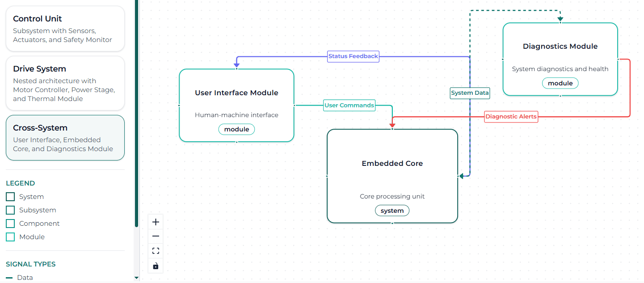
Task: Select the Embedded Core node
Action: [392, 176]
